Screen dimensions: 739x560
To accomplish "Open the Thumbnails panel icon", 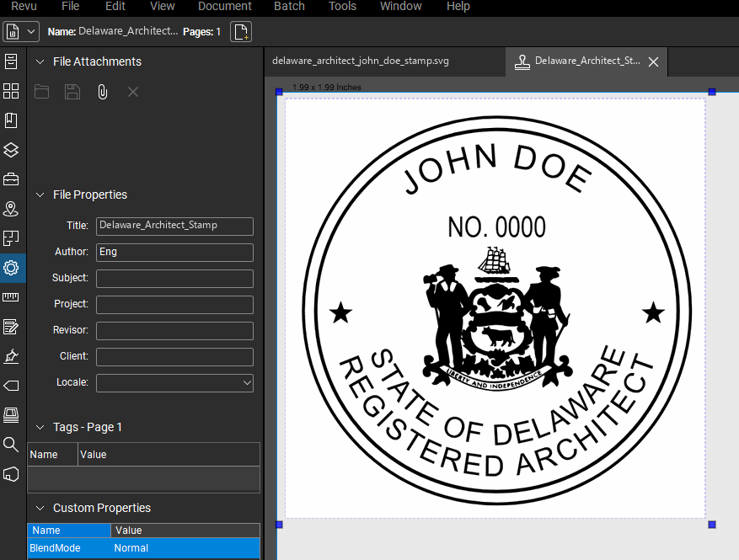I will coord(11,91).
